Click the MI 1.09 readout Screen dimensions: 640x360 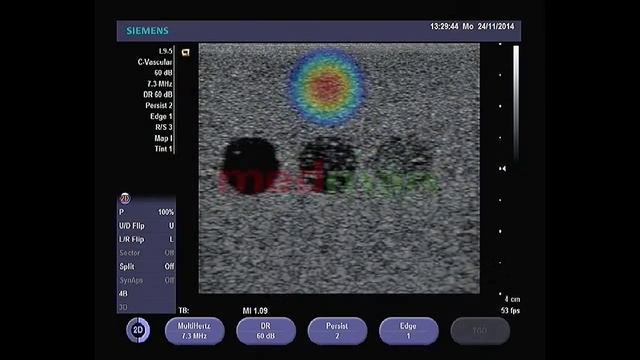tap(255, 311)
